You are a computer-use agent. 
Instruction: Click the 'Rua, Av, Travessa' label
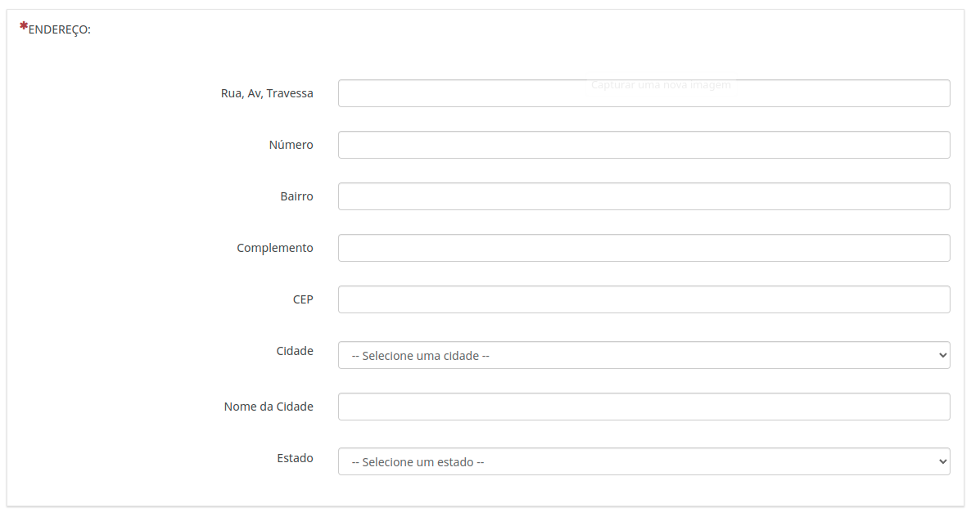coord(267,93)
